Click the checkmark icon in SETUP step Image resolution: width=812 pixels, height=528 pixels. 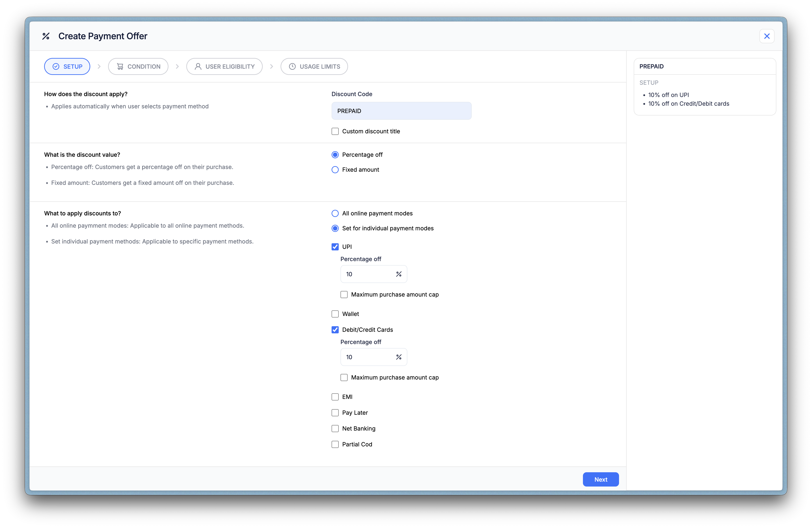(56, 66)
